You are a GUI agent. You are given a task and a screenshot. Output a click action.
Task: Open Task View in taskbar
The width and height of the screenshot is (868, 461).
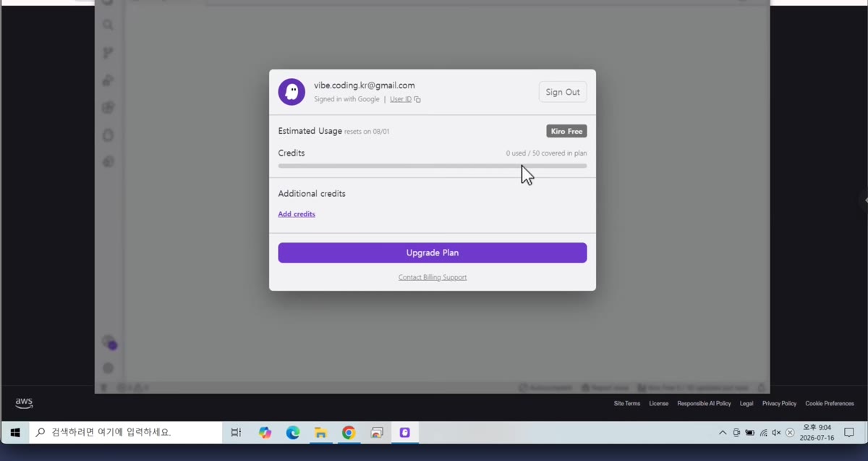pos(236,433)
